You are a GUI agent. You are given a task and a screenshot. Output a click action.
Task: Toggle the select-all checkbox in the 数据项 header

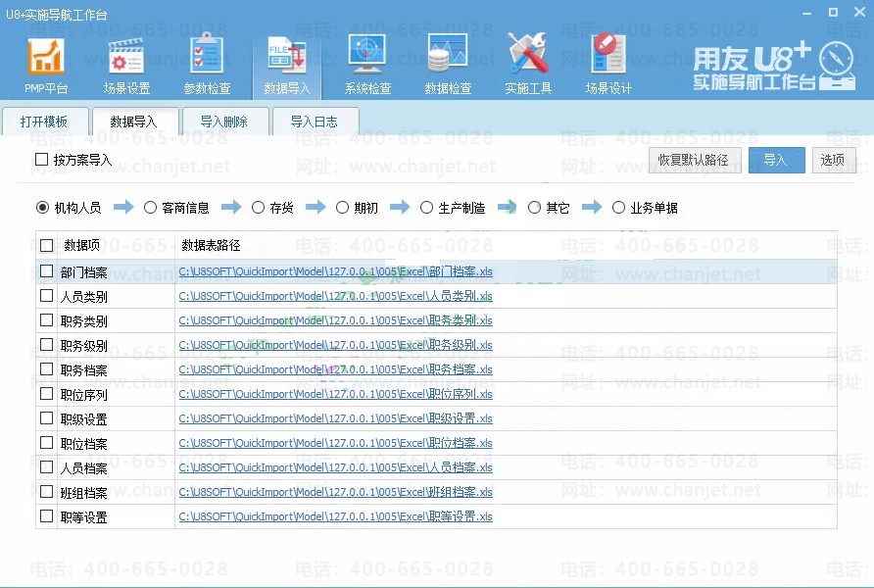click(47, 245)
